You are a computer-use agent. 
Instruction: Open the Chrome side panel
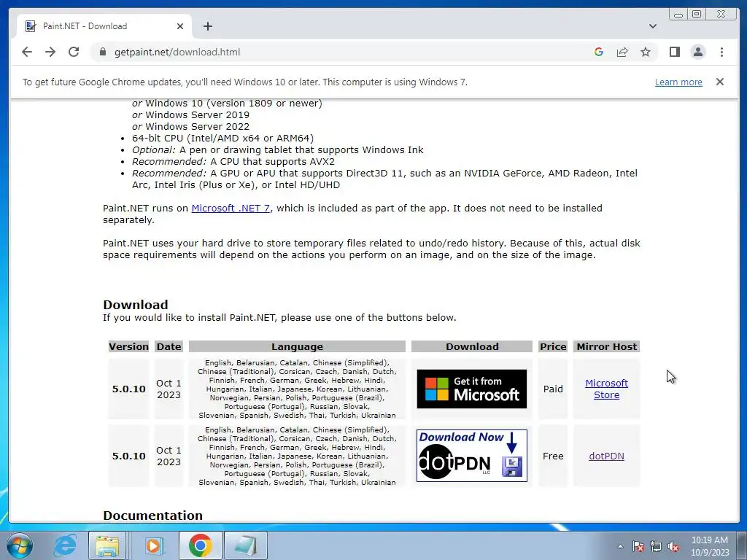tap(675, 52)
